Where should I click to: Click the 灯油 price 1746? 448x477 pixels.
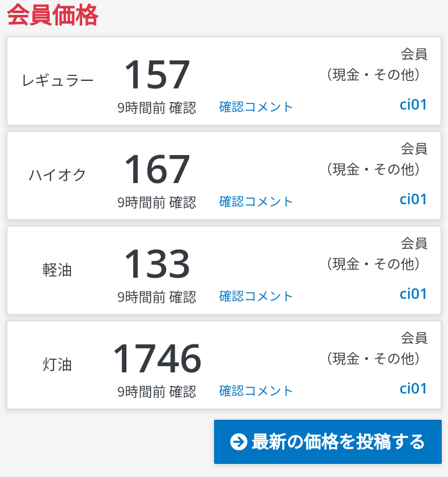coord(157,358)
